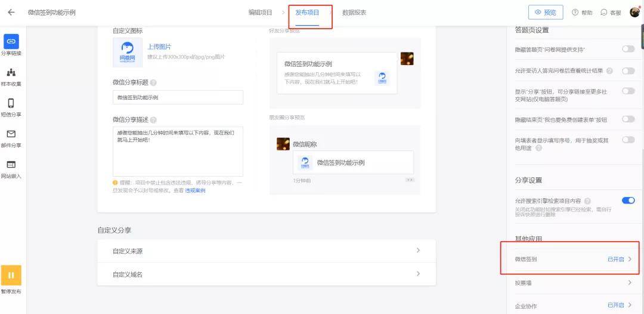Open 分享链接 sidebar icon
644x314 pixels.
pyautogui.click(x=11, y=42)
